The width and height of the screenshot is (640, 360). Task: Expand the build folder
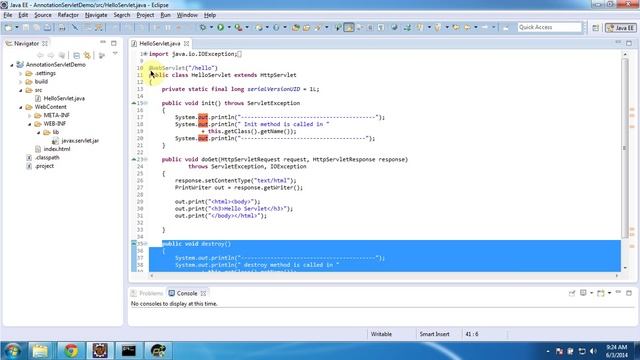21,82
